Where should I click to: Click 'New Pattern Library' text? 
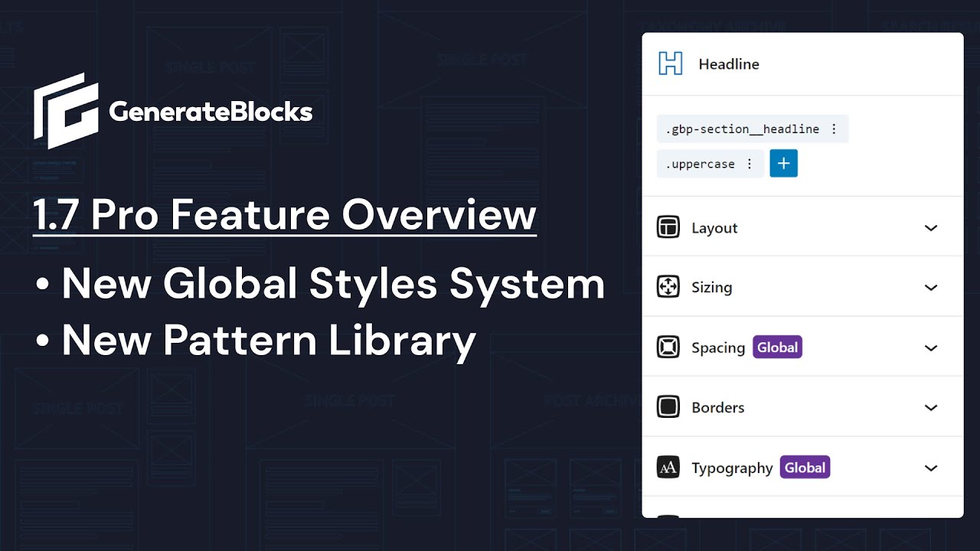coord(269,341)
